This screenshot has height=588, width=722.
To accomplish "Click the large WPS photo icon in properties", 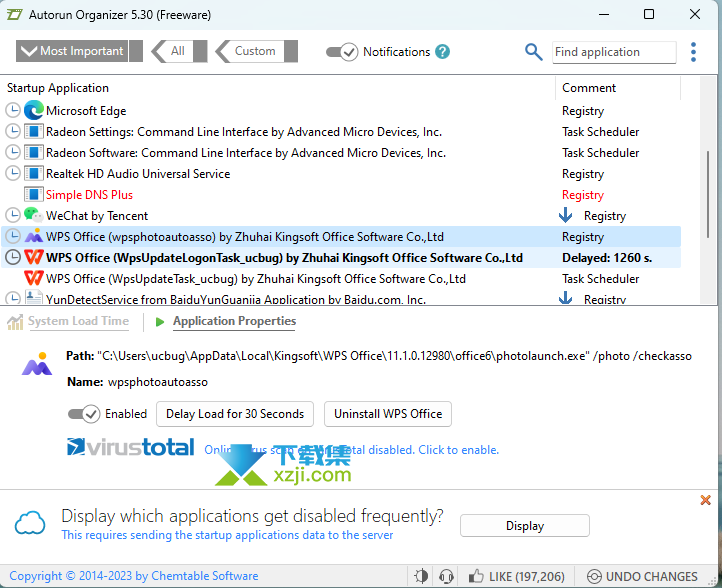I will click(37, 364).
